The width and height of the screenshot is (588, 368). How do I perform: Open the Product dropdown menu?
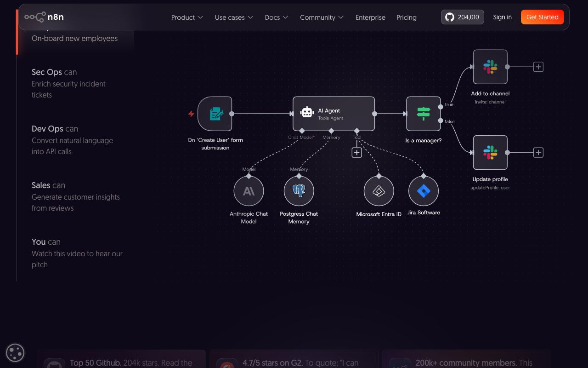click(x=187, y=17)
